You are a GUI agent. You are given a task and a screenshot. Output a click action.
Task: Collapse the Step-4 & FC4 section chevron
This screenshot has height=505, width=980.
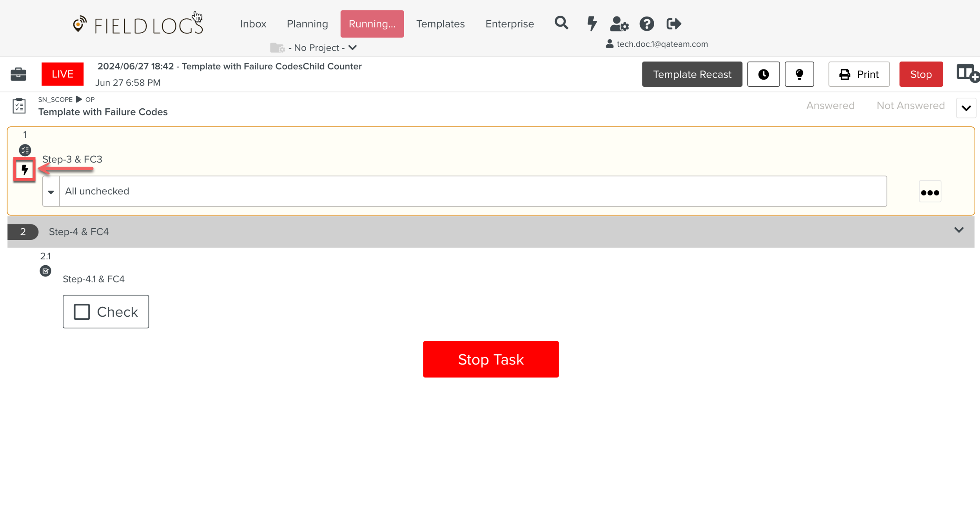(x=958, y=230)
